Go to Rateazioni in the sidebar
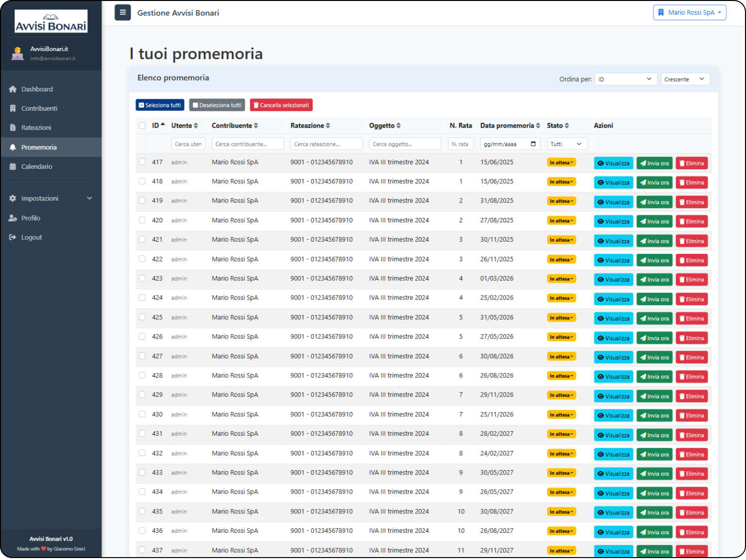Image resolution: width=746 pixels, height=560 pixels. (x=36, y=128)
